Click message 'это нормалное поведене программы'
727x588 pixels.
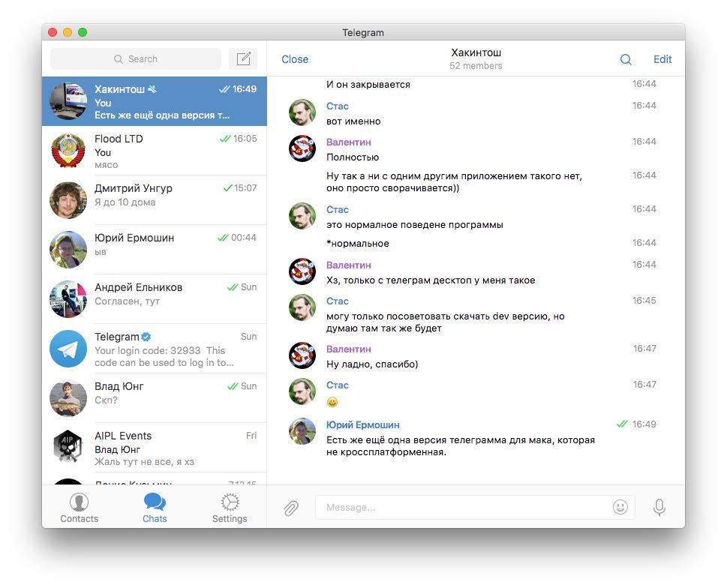414,225
